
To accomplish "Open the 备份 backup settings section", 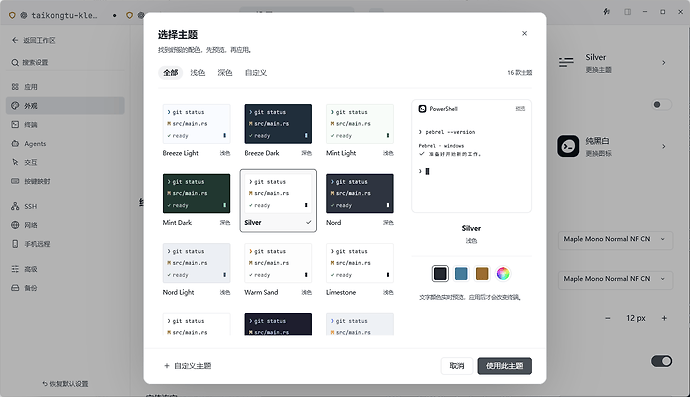I will click(65, 288).
